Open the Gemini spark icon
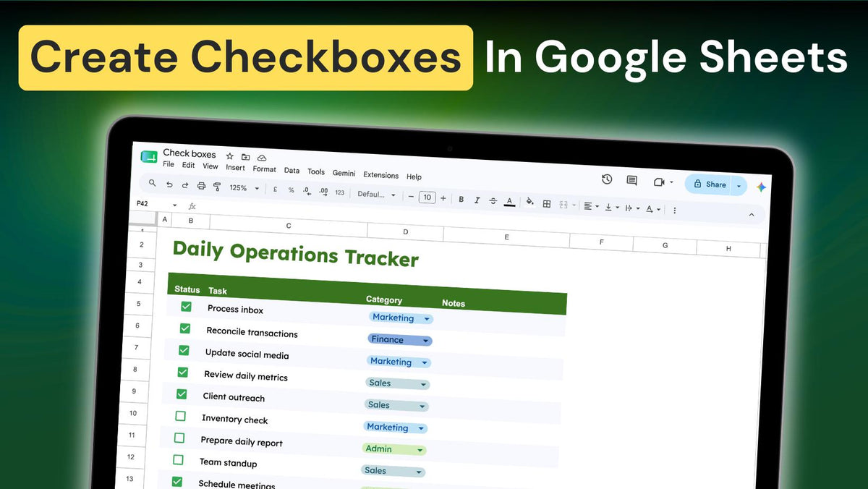The image size is (868, 489). click(762, 187)
